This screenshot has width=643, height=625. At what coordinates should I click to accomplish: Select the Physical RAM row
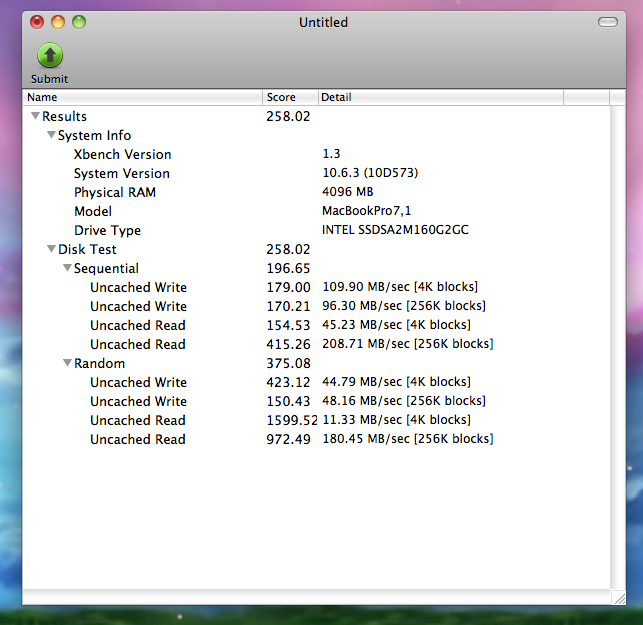click(316, 192)
